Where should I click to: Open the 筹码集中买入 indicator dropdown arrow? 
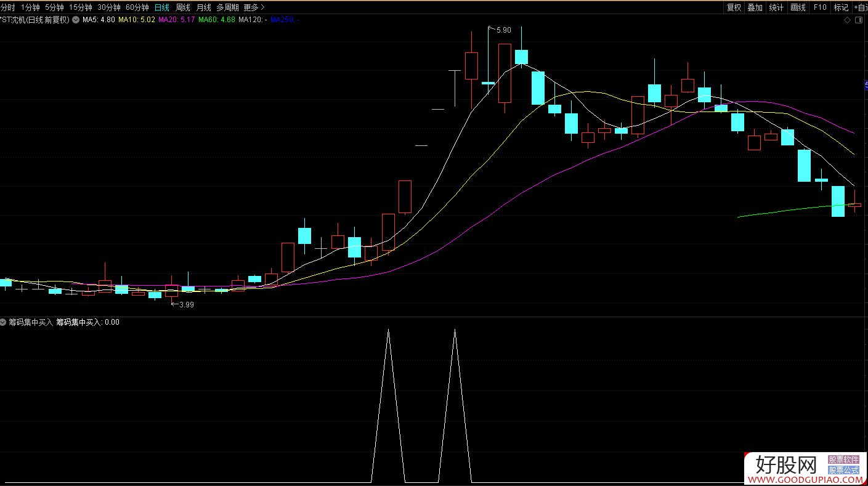click(x=3, y=322)
